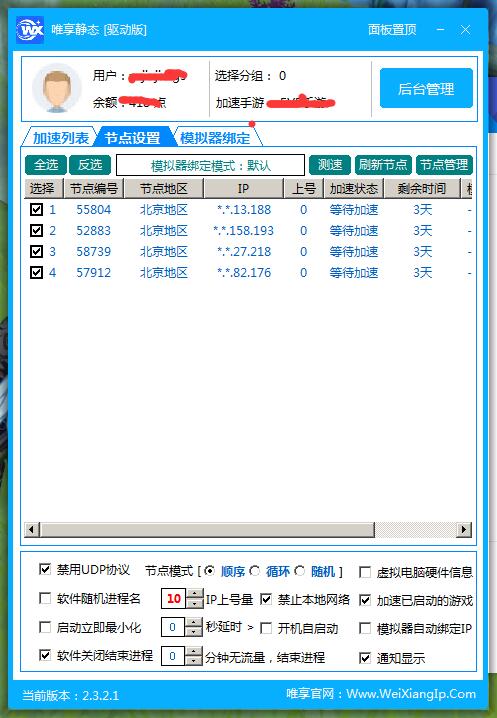Click the user avatar picture

57,88
